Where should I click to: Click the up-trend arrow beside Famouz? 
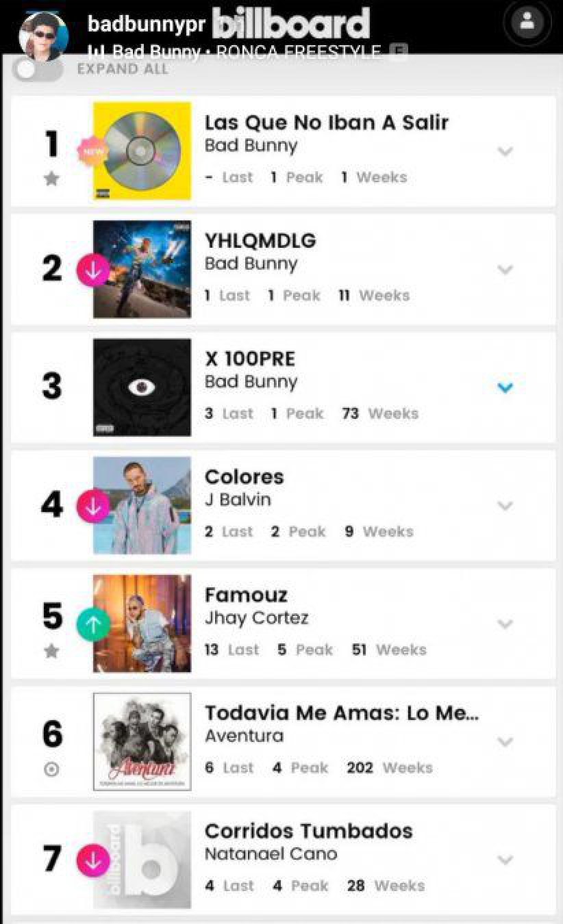[x=94, y=624]
